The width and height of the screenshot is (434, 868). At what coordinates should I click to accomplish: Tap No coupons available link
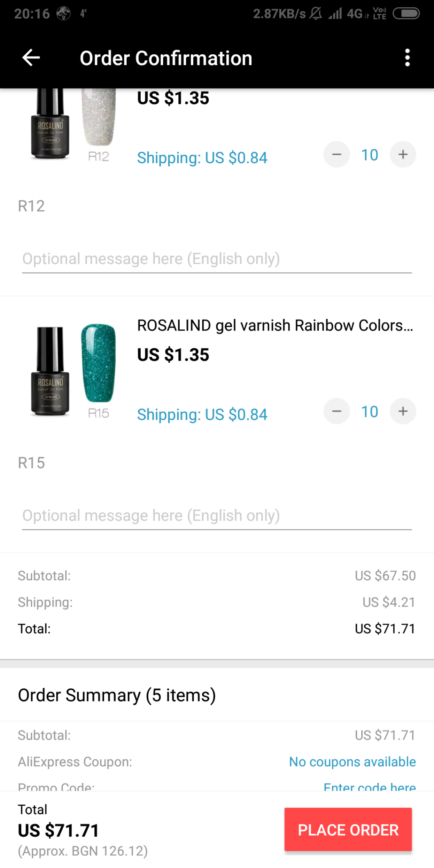352,762
